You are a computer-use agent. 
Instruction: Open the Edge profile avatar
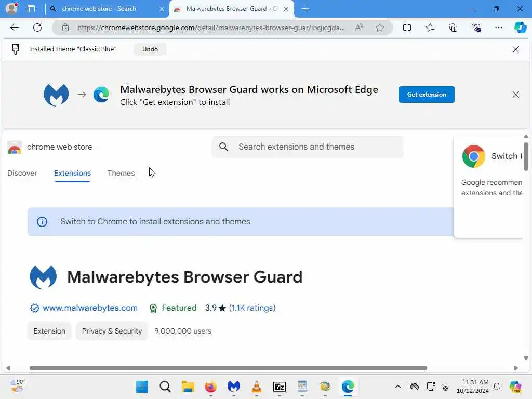(x=11, y=8)
